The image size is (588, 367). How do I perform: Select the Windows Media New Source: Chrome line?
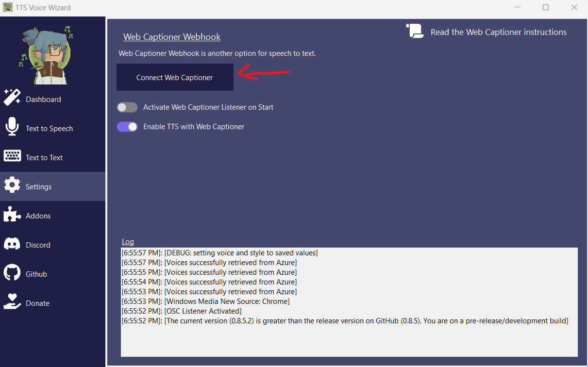205,301
